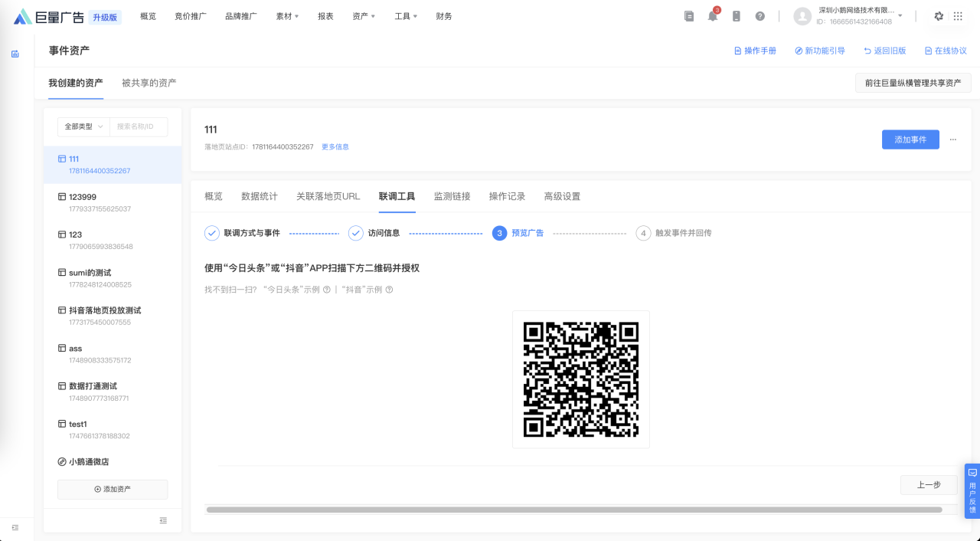Open the 财务 menu
980x541 pixels.
pos(444,16)
